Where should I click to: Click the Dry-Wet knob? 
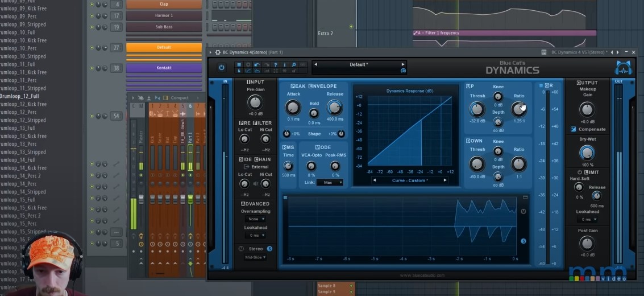(x=587, y=153)
